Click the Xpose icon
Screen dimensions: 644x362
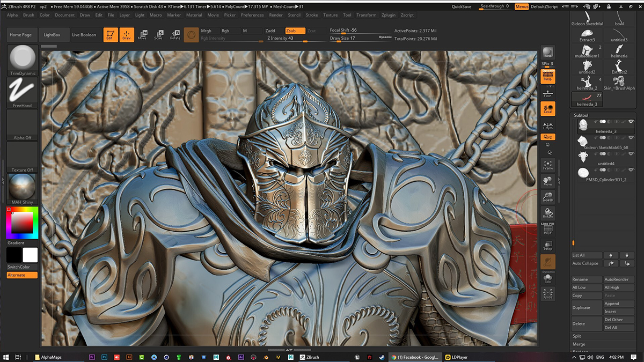pos(547,293)
